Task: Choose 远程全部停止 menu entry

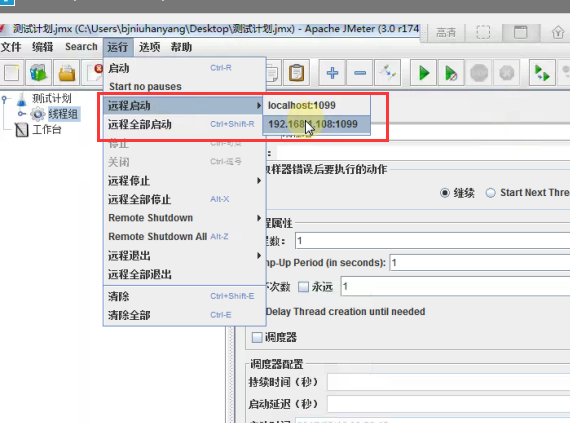Action: click(185, 199)
